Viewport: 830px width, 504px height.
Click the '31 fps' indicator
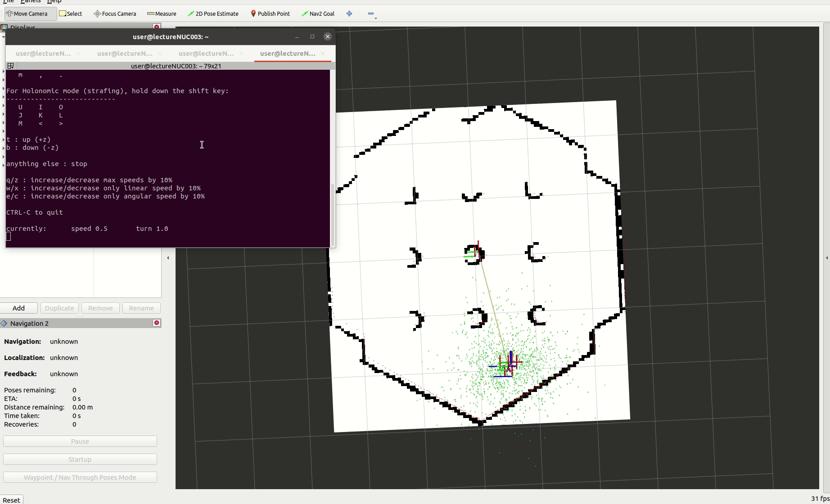(820, 499)
